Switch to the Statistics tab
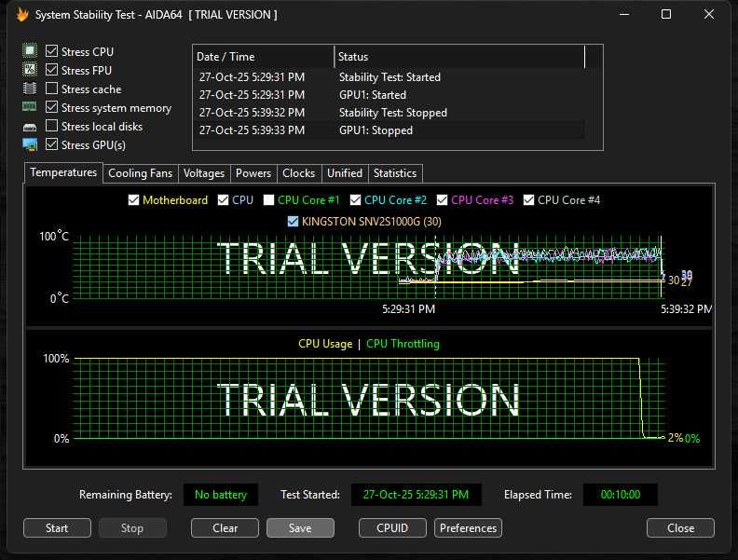The height and width of the screenshot is (560, 738). click(395, 173)
